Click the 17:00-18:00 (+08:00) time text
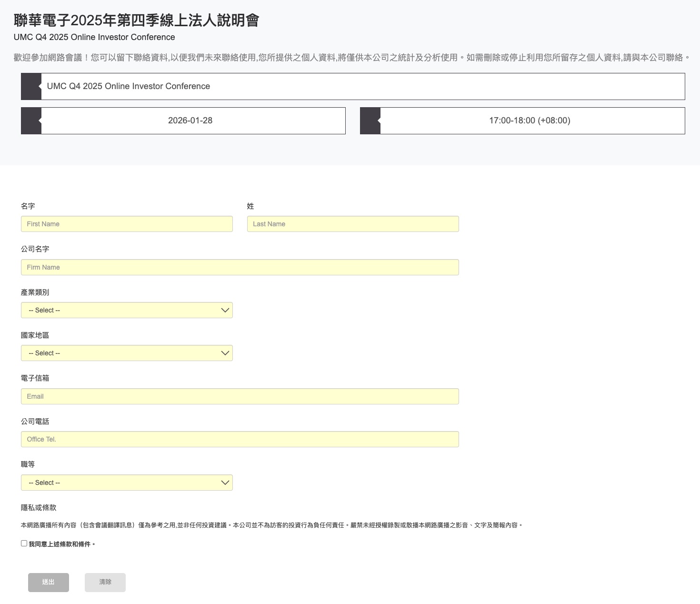700x604 pixels. [530, 121]
